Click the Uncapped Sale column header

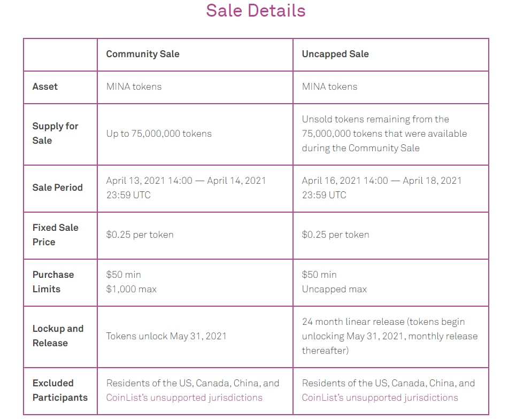tap(335, 54)
